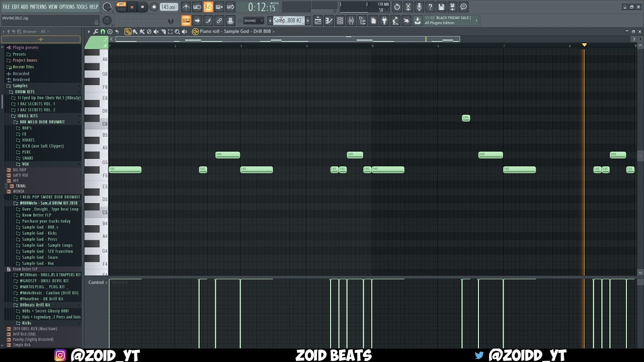Open the PATTERNS menu
This screenshot has width=644, height=362.
click(38, 7)
